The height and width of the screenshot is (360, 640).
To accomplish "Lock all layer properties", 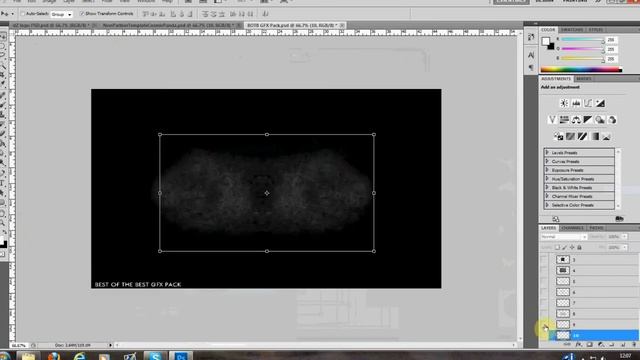I will (x=579, y=247).
